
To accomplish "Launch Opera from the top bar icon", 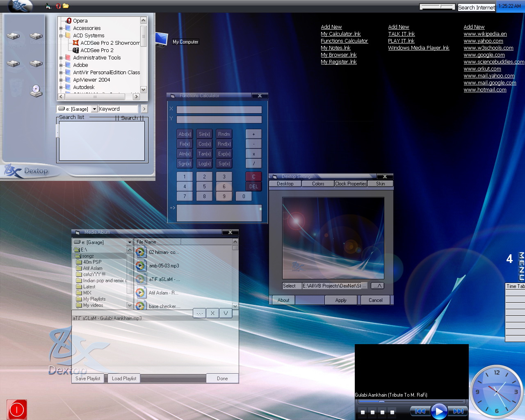I will click(58, 6).
